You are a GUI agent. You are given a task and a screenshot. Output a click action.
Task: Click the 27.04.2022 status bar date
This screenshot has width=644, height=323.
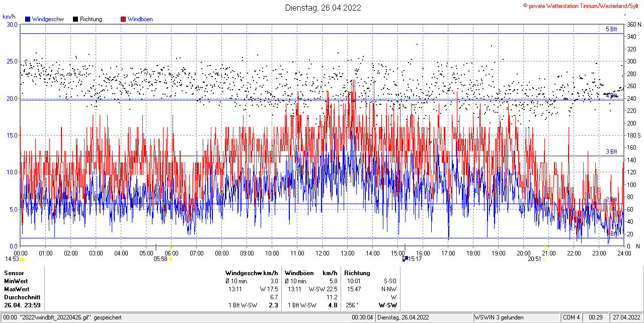626,317
